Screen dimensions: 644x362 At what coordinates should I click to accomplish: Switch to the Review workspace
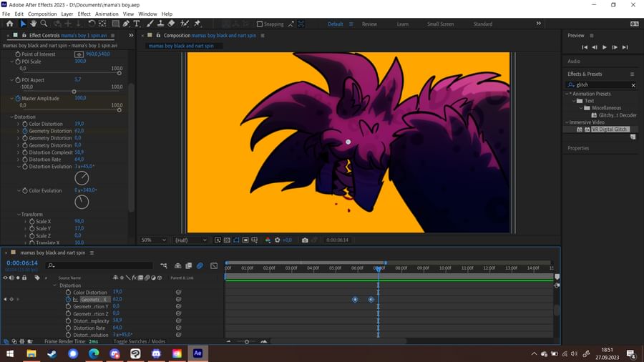(x=369, y=24)
